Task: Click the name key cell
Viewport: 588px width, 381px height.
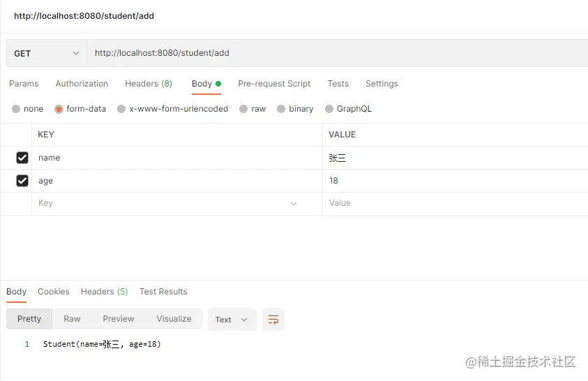Action: pyautogui.click(x=177, y=158)
